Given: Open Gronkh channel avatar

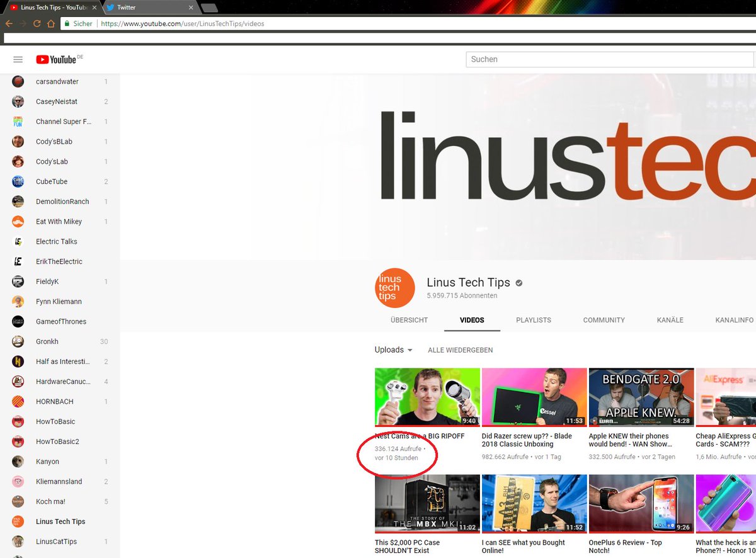Looking at the screenshot, I should point(18,341).
